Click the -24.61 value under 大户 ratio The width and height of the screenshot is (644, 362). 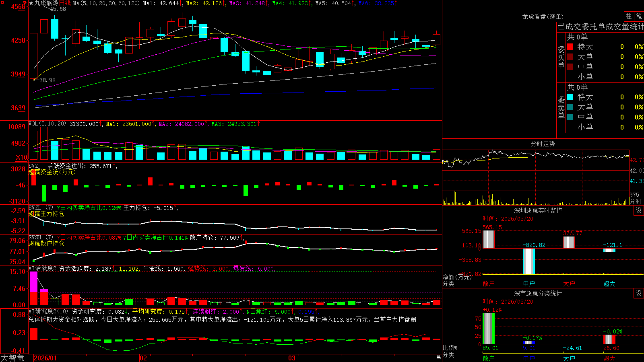pos(572,348)
